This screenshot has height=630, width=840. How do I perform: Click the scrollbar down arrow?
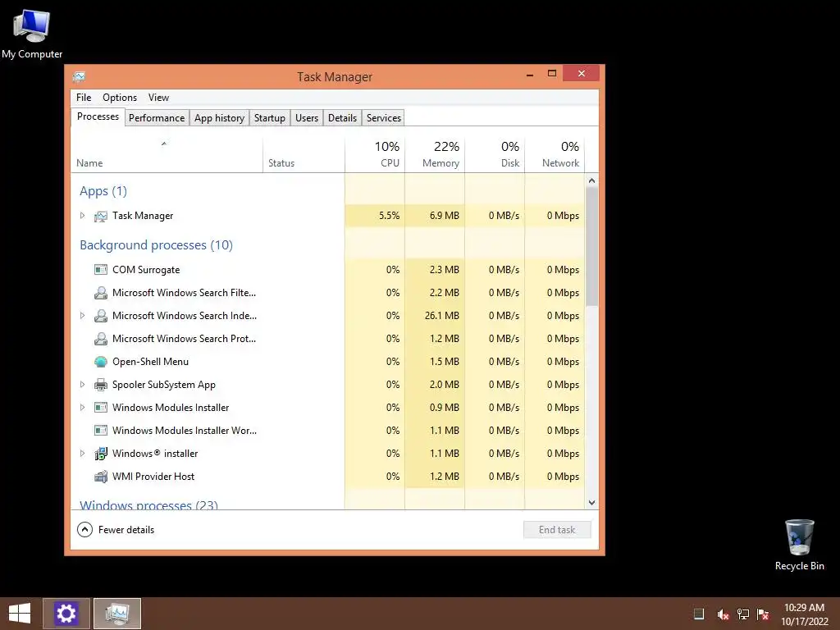pos(592,503)
